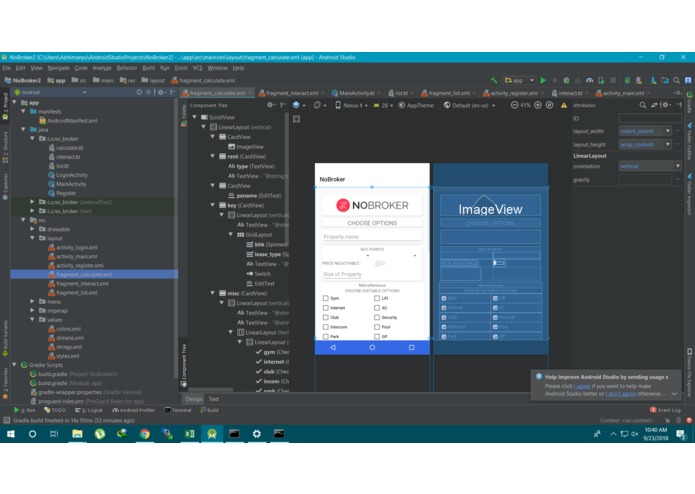
Task: Open Excel from the taskbar
Action: pyautogui.click(x=189, y=434)
